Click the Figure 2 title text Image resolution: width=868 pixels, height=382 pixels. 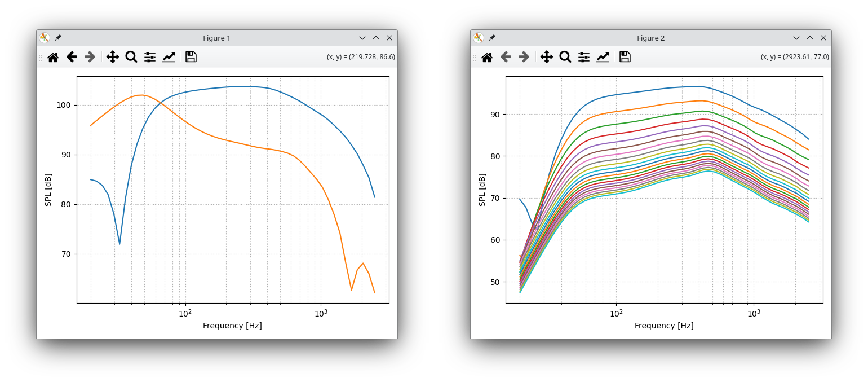click(651, 38)
